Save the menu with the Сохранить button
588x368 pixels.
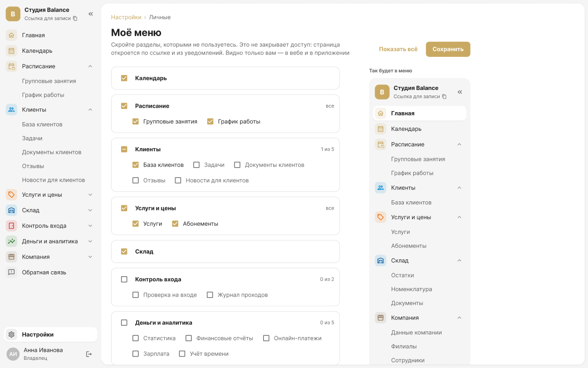point(448,49)
